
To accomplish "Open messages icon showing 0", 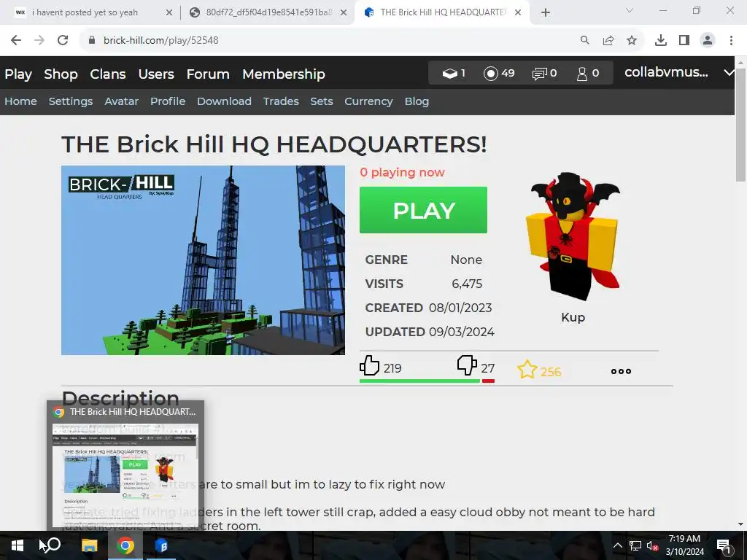I will pyautogui.click(x=539, y=74).
